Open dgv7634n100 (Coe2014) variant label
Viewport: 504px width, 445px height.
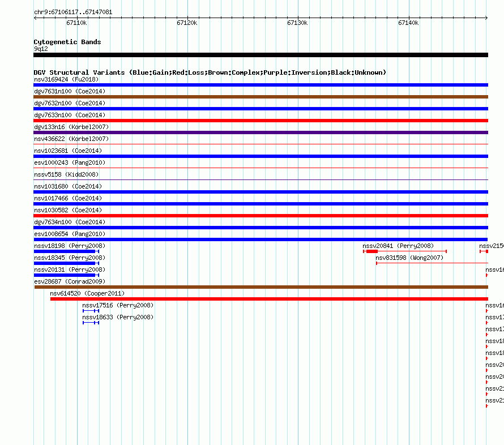point(70,222)
